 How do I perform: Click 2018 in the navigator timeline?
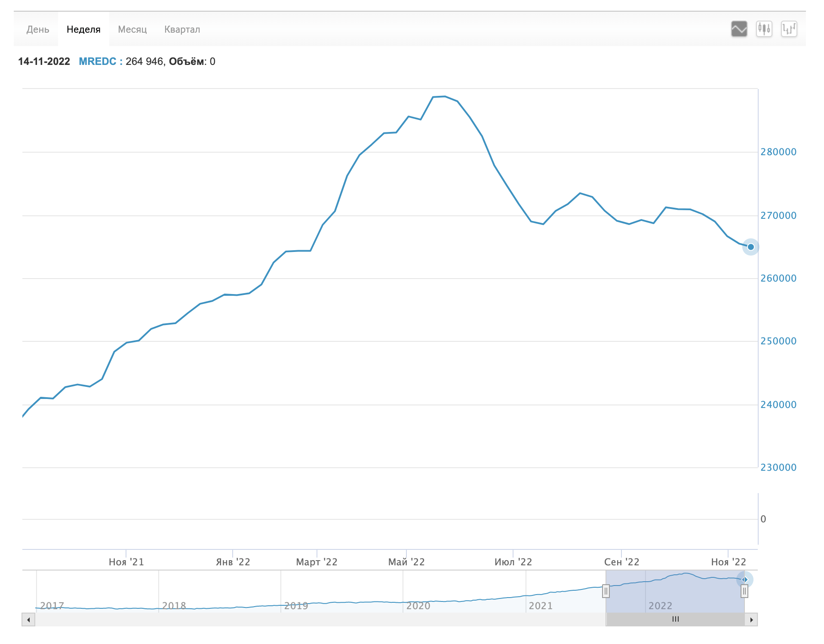tap(174, 606)
